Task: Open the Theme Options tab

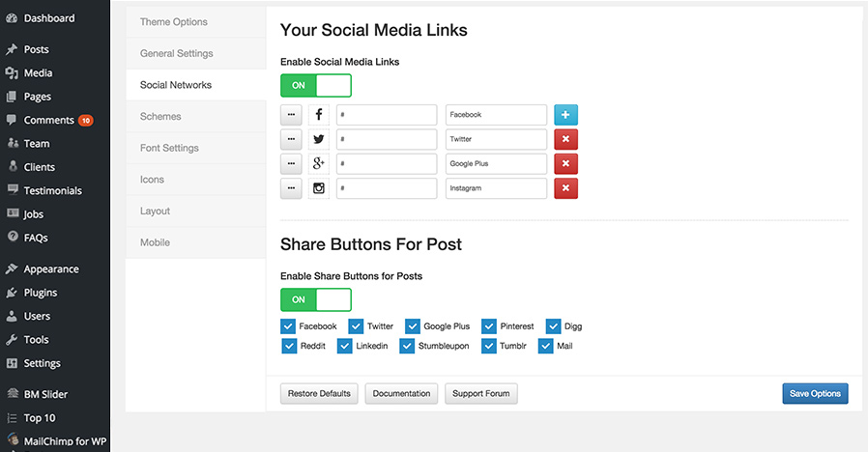Action: [196, 22]
